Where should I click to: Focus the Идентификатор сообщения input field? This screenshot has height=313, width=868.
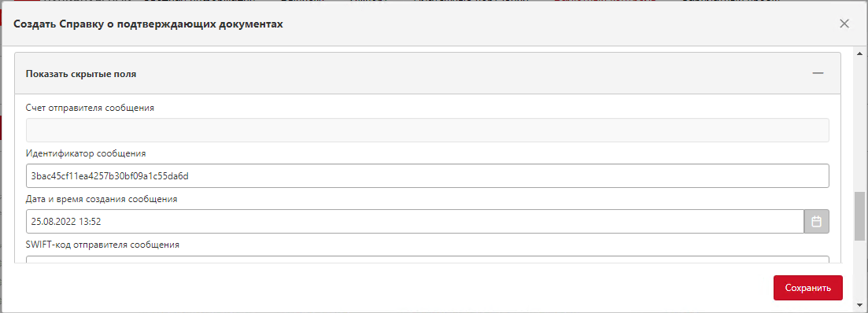(427, 176)
